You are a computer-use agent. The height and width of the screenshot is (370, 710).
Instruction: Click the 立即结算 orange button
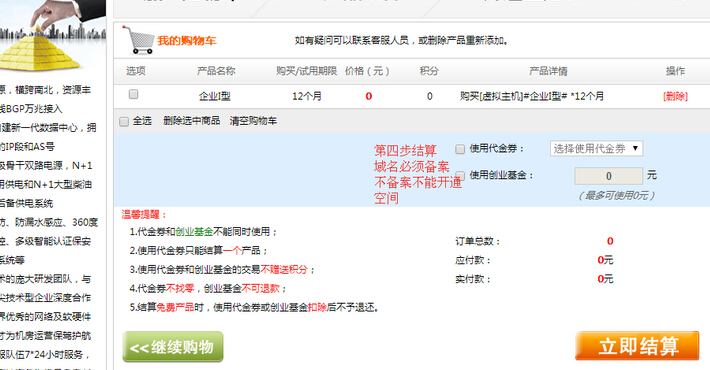tap(637, 346)
